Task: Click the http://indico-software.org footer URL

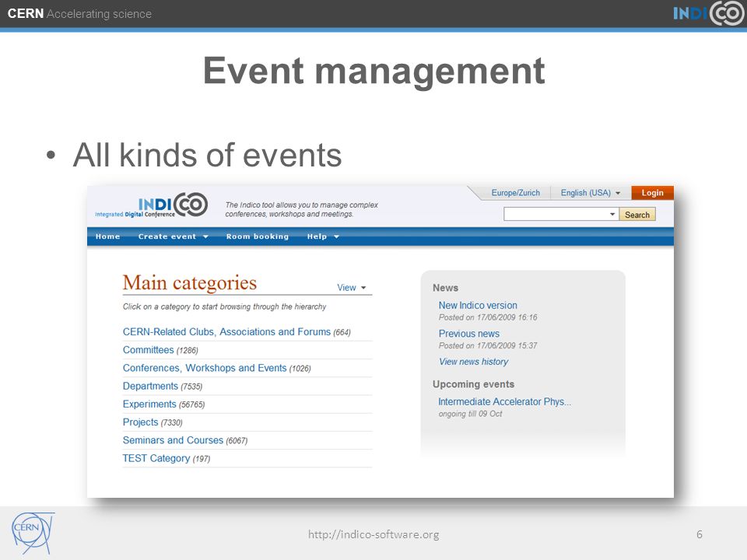Action: pos(373,534)
